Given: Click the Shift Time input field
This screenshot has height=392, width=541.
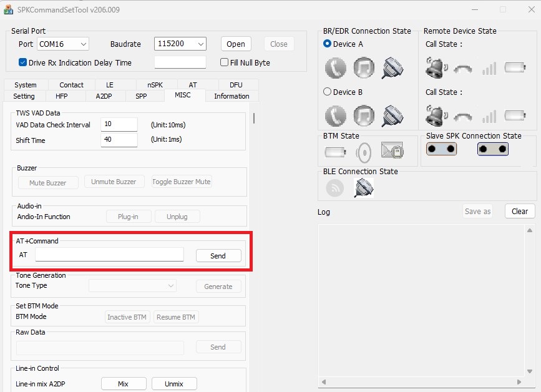Looking at the screenshot, I should 119,140.
